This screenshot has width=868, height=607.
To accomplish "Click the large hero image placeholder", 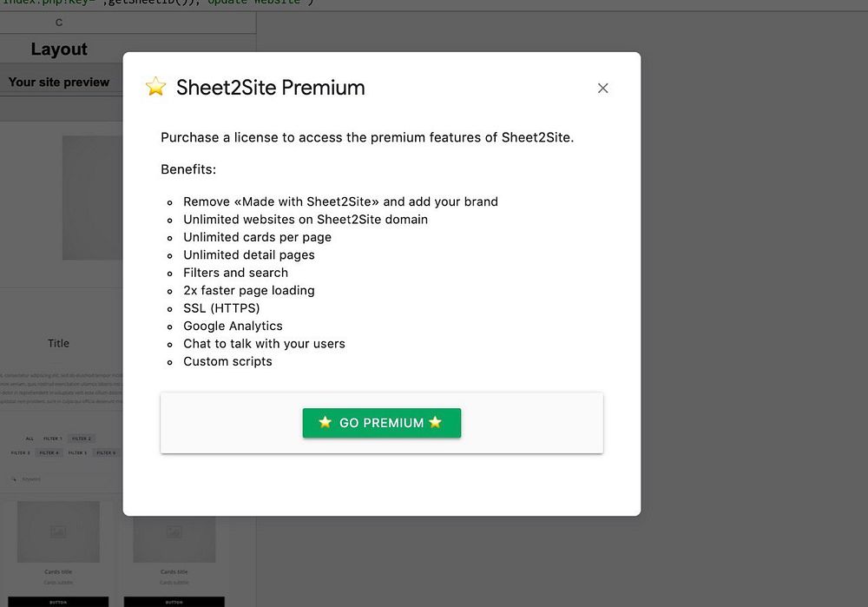I will tap(92, 198).
